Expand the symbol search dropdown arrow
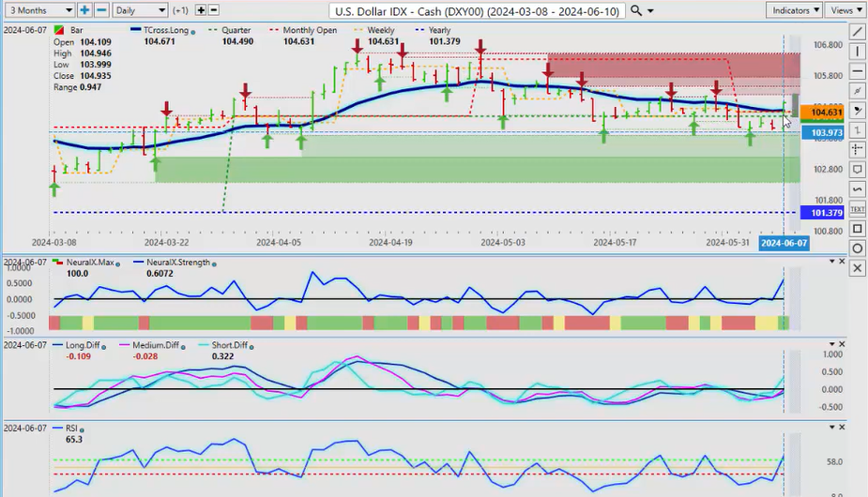This screenshot has width=868, height=497. point(650,10)
